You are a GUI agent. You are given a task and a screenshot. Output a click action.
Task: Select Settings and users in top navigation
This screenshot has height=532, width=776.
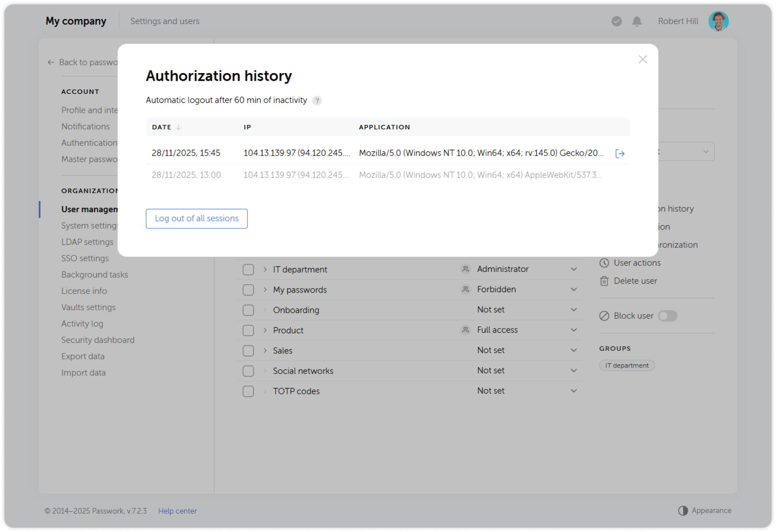pyautogui.click(x=165, y=21)
